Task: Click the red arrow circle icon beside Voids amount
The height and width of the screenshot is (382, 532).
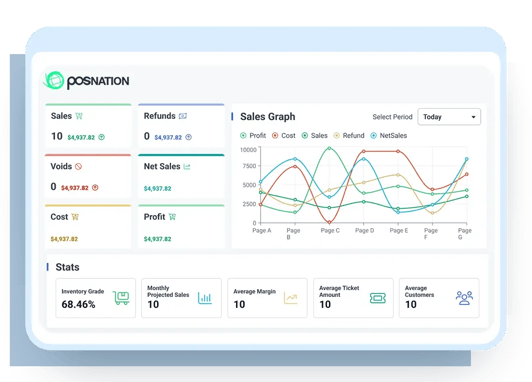Action: point(95,188)
